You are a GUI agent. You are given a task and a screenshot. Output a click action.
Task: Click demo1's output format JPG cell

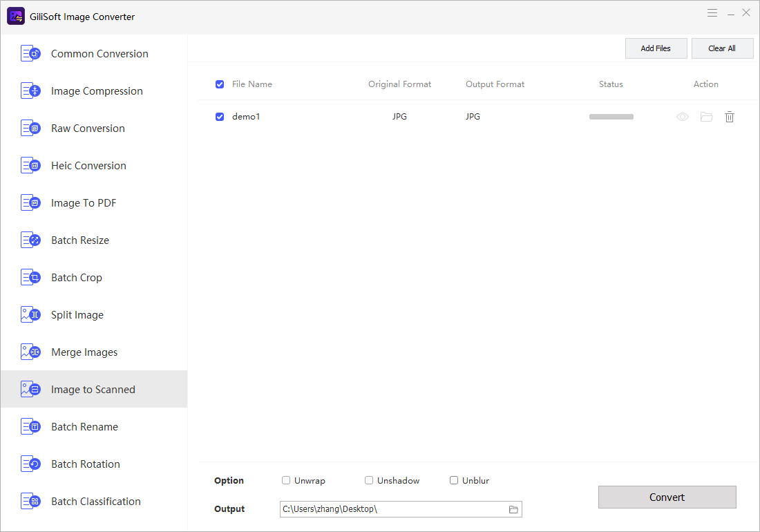(x=473, y=117)
